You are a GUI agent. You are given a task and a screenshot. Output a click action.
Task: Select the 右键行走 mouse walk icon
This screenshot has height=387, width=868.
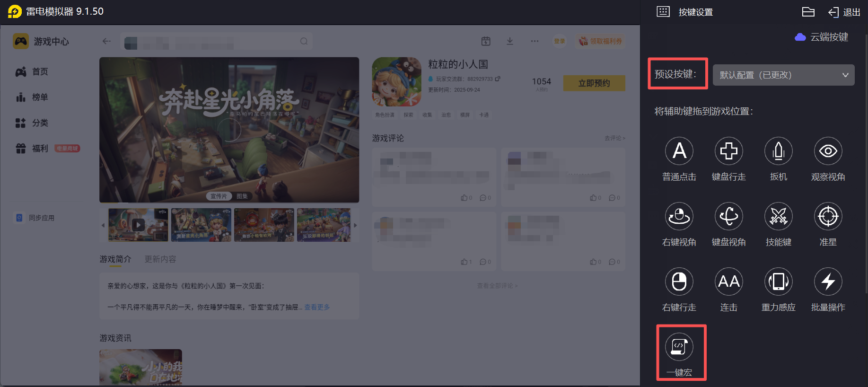tap(679, 281)
